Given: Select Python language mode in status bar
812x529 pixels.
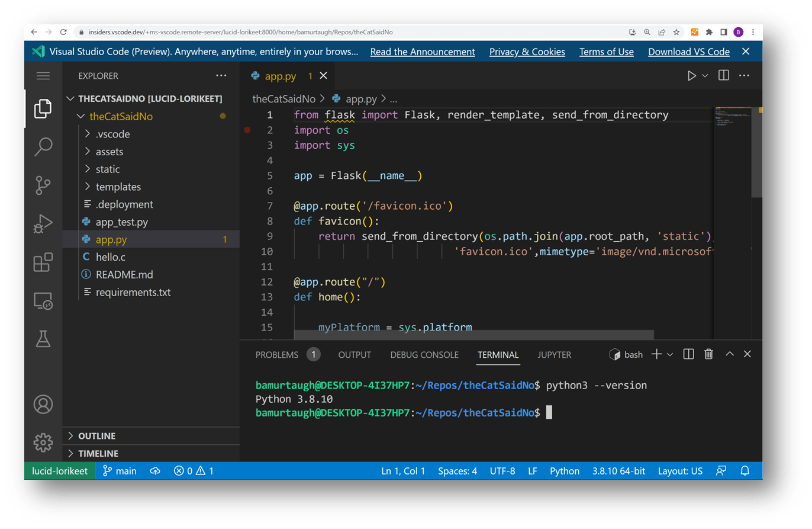Looking at the screenshot, I should tap(565, 471).
